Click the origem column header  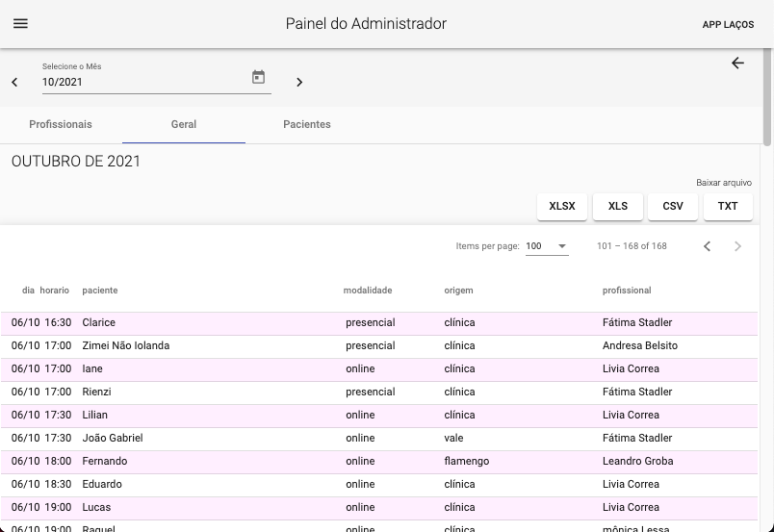coord(458,291)
